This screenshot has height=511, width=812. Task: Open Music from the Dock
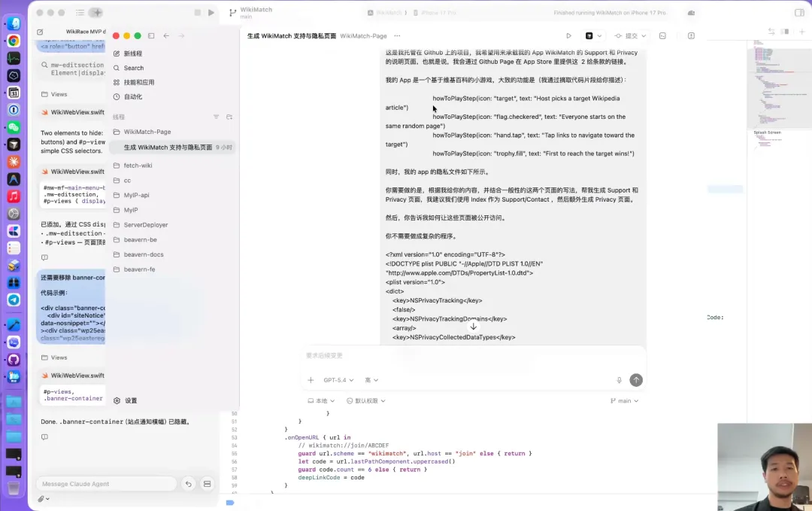tap(14, 196)
